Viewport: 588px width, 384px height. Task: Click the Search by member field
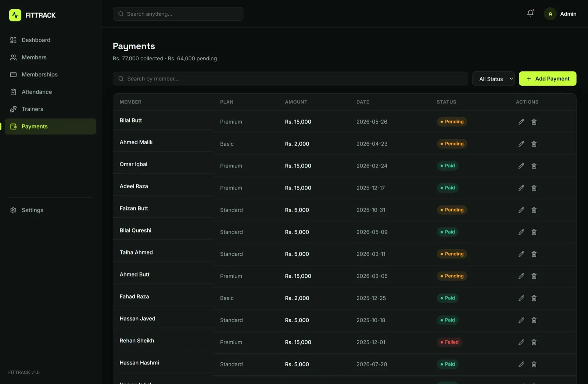[290, 79]
